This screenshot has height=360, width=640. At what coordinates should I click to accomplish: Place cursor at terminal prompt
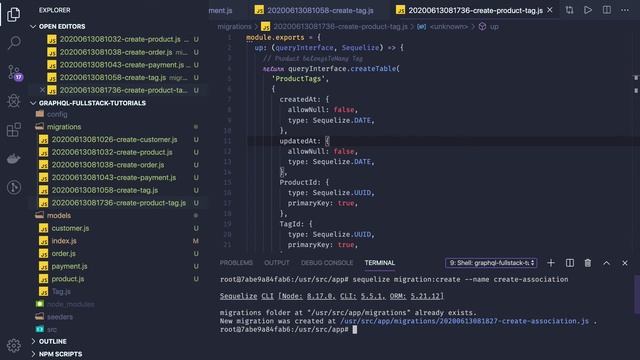coord(355,330)
